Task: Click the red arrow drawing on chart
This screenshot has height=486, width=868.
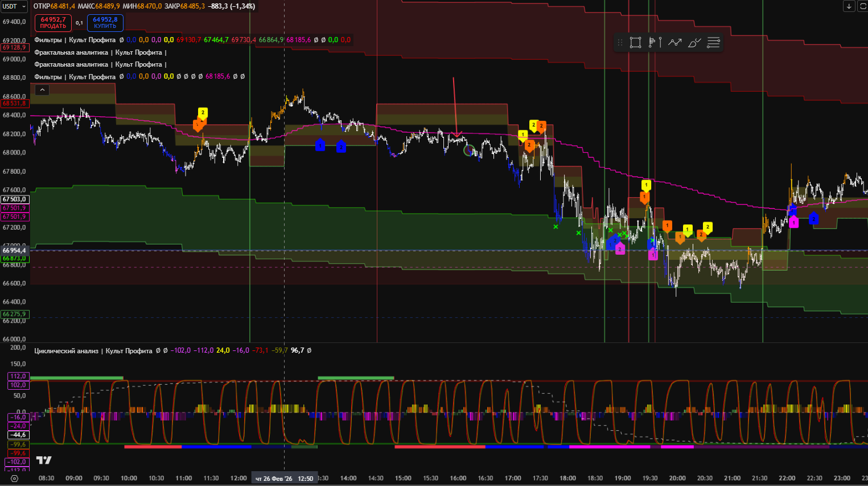Action: (454, 108)
